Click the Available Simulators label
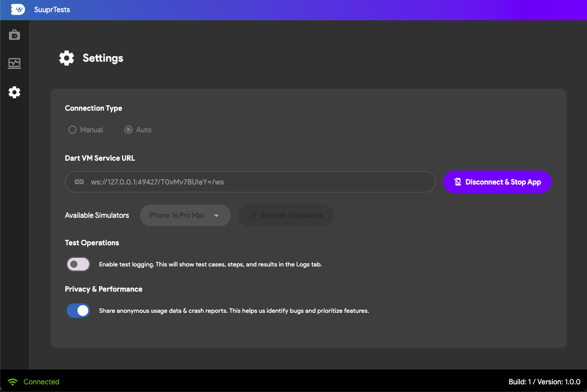 click(97, 215)
